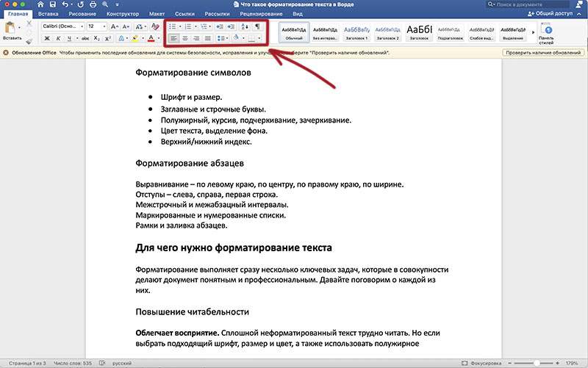Switch to the Вставка tab
The height and width of the screenshot is (368, 588).
(49, 14)
